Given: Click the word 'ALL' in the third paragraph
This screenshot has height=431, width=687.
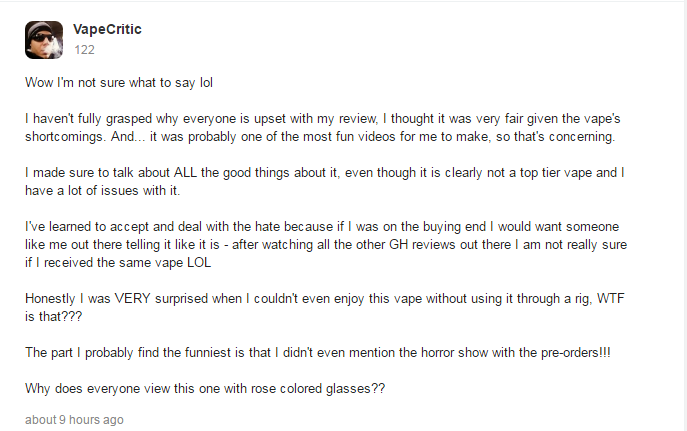Looking at the screenshot, I should click(185, 173).
